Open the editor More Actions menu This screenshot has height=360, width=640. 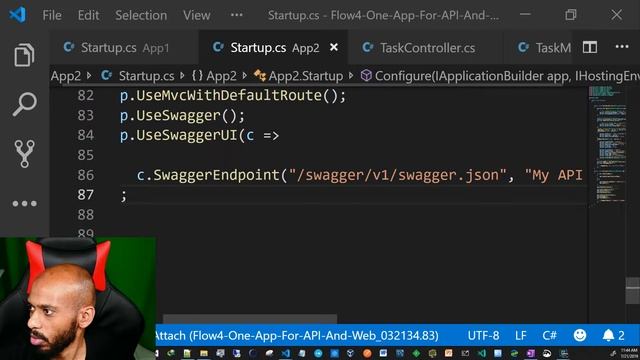pyautogui.click(x=622, y=47)
